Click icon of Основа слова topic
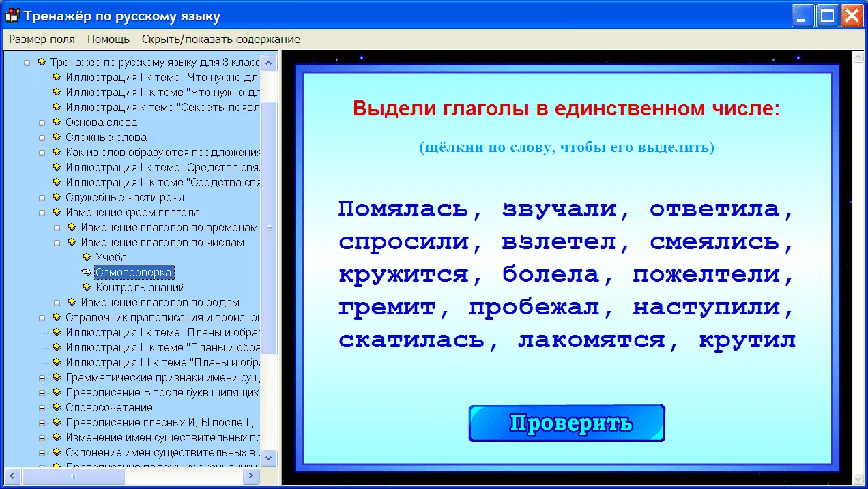The width and height of the screenshot is (868, 489). [56, 122]
